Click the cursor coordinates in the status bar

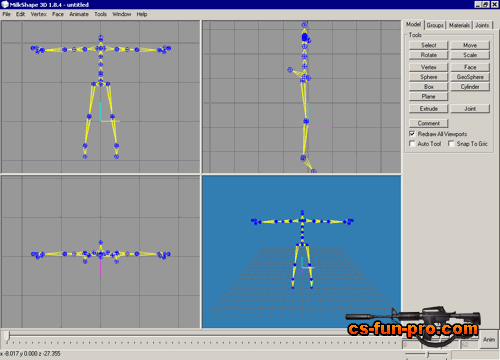(30, 354)
